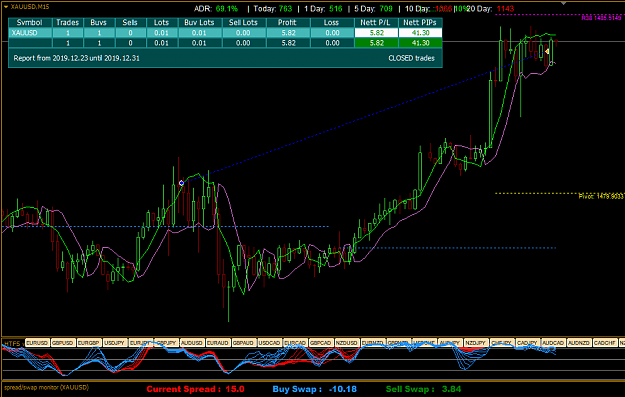Open AUDUSD from the symbol bar
This screenshot has width=625, height=397.
tap(192, 343)
